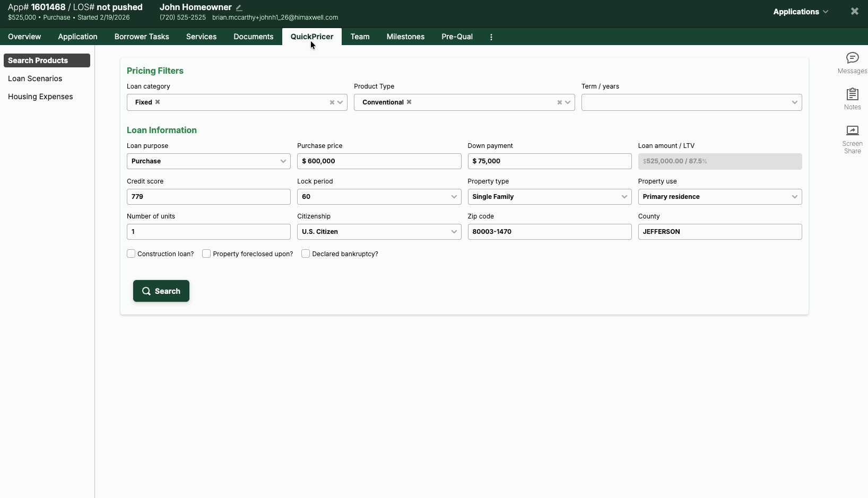Start Screen Share from the sidebar
Image resolution: width=868 pixels, height=498 pixels.
852,131
